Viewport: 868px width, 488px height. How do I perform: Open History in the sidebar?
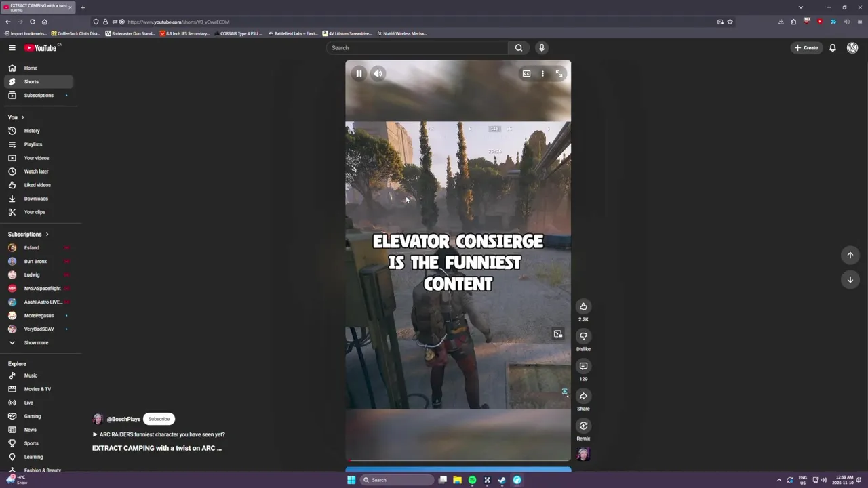pos(38,131)
